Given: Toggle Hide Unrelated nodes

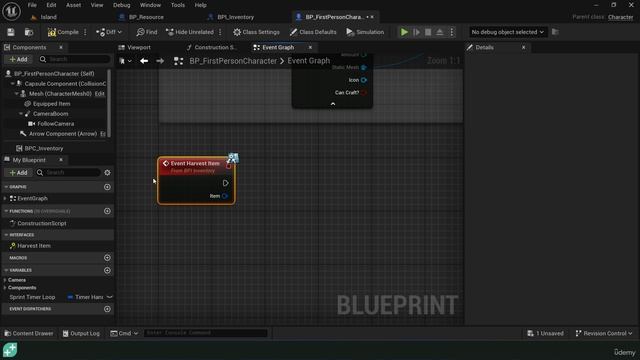Looking at the screenshot, I should tap(190, 32).
